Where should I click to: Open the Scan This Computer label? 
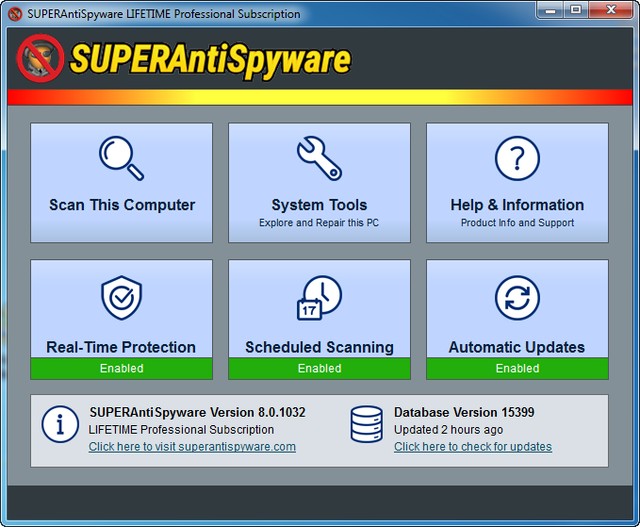(x=122, y=205)
